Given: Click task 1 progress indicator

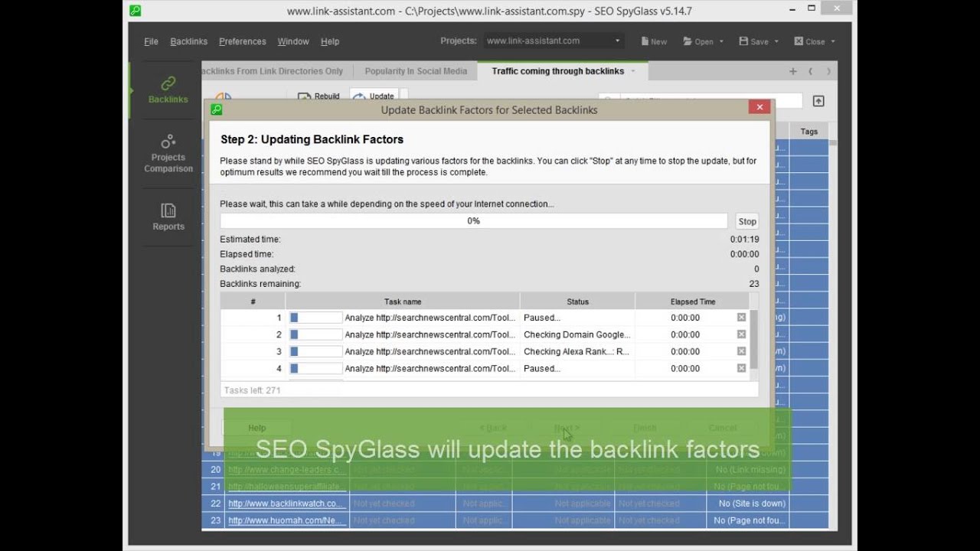Looking at the screenshot, I should pyautogui.click(x=315, y=318).
